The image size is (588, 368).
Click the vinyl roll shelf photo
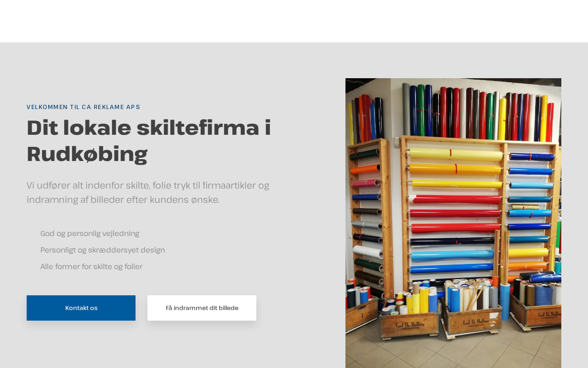coord(453,223)
